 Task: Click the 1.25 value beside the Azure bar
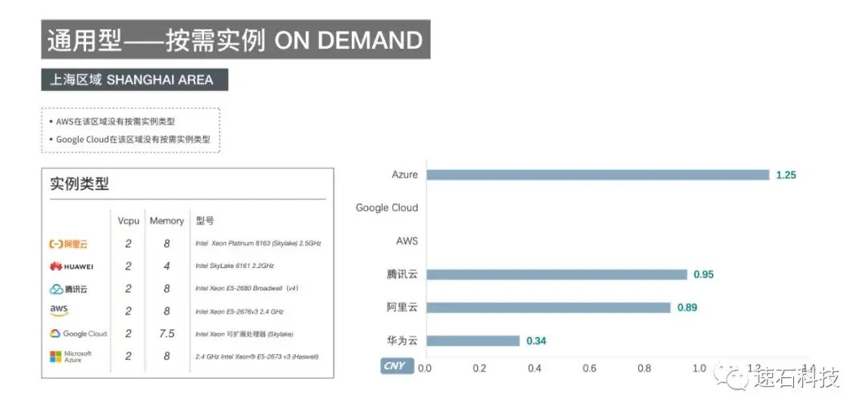[x=786, y=175]
